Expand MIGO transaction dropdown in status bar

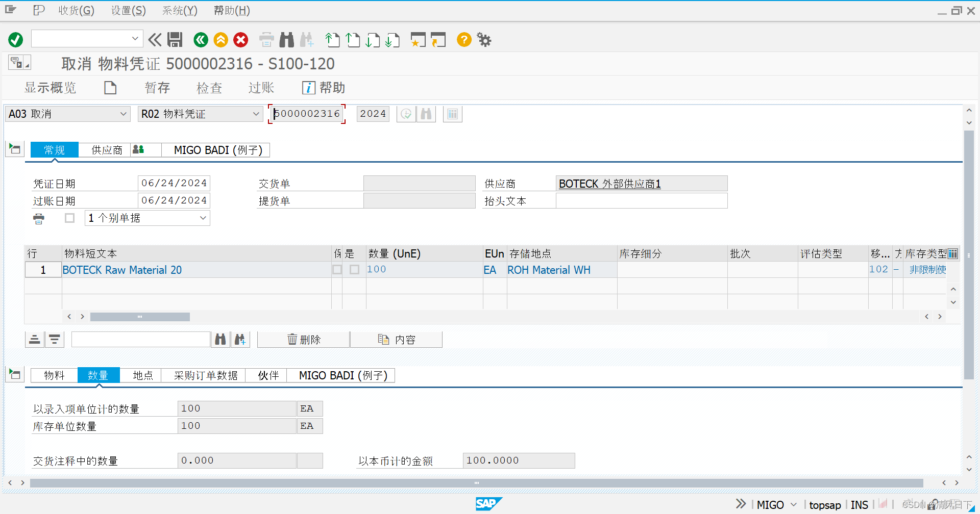point(794,505)
